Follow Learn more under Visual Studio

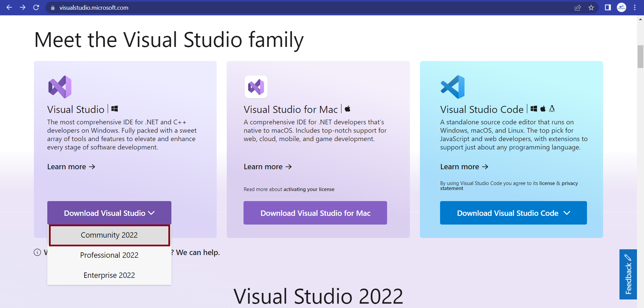pos(71,167)
